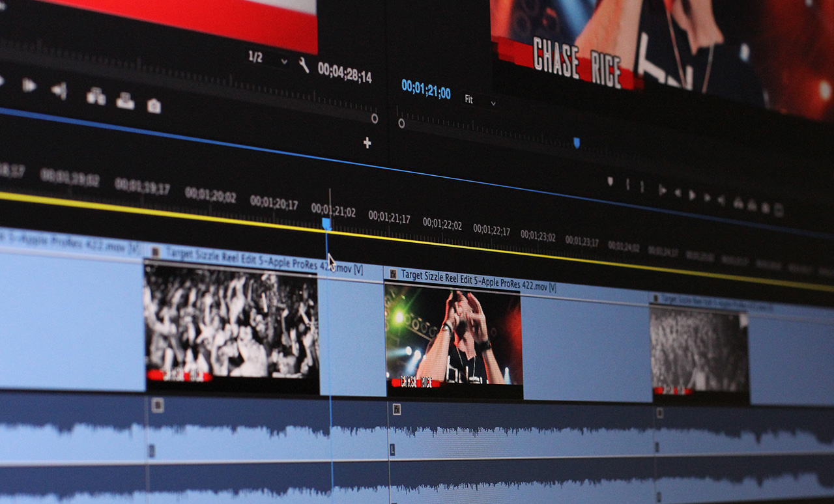The image size is (834, 504).
Task: Click Program monitor zoom scrollbar left handle
Action: [401, 123]
